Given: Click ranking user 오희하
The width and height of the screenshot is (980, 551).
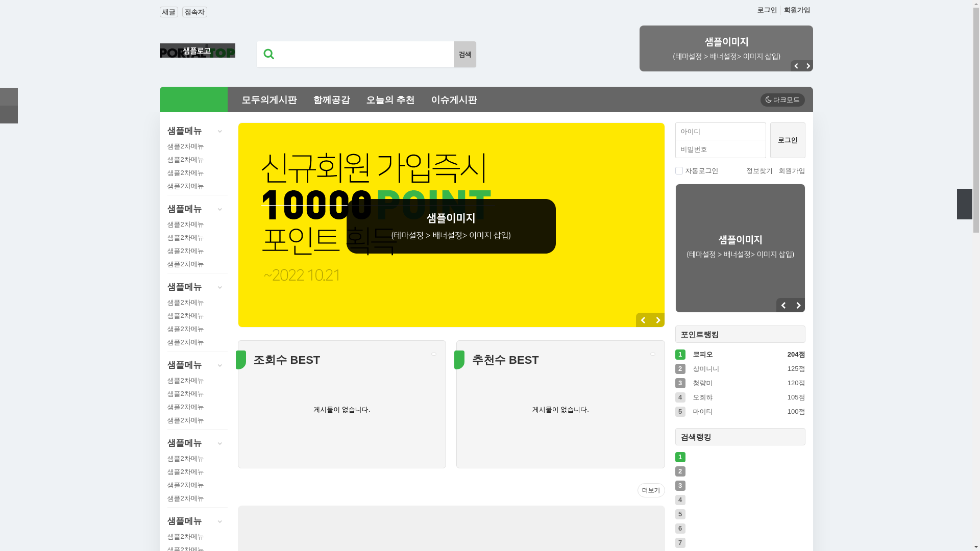Looking at the screenshot, I should [703, 397].
